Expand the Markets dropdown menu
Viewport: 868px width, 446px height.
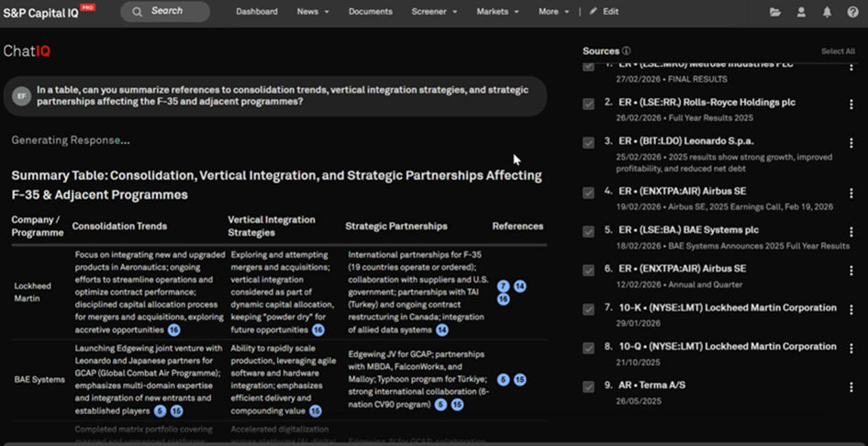point(497,11)
